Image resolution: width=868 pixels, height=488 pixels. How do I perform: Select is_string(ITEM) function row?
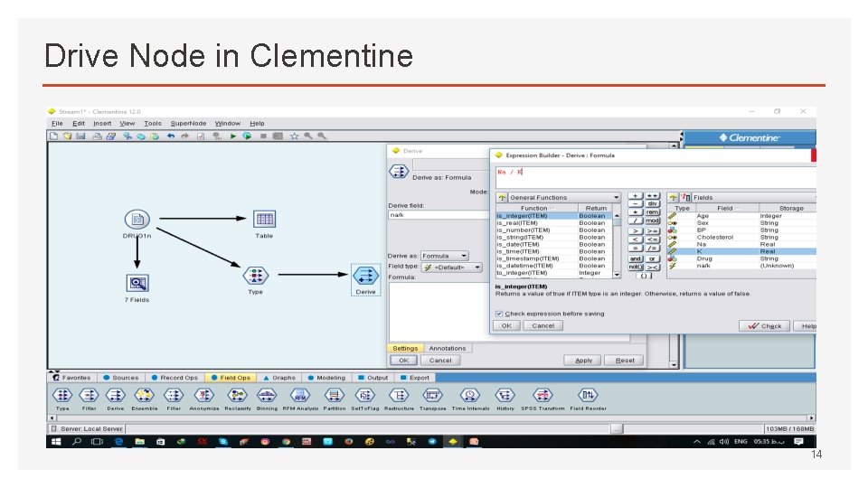[553, 238]
